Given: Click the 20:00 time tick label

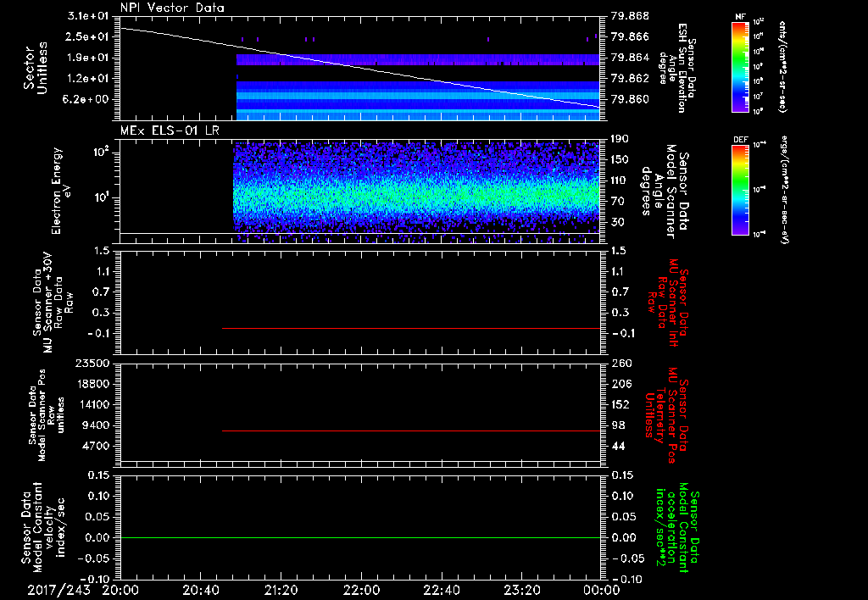Looking at the screenshot, I should (x=120, y=590).
